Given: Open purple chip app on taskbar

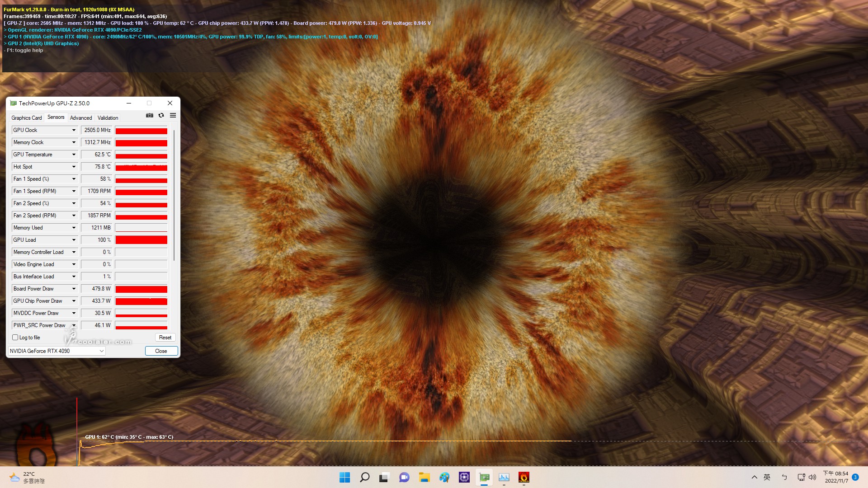Looking at the screenshot, I should coord(464,477).
